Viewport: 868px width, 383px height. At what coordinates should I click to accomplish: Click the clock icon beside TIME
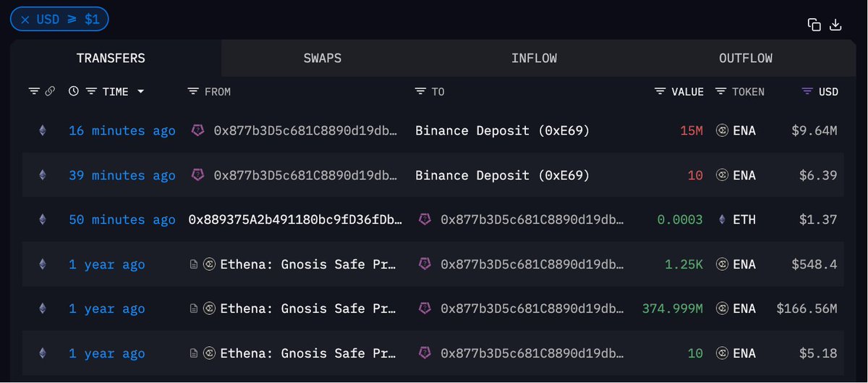click(74, 91)
